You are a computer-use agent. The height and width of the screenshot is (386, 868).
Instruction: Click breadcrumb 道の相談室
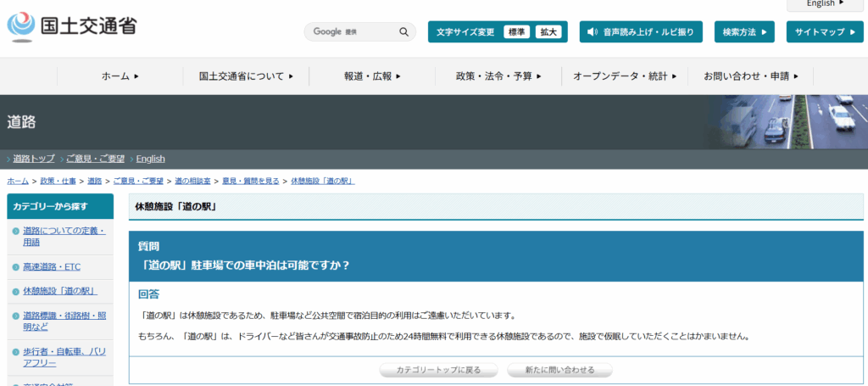[192, 181]
